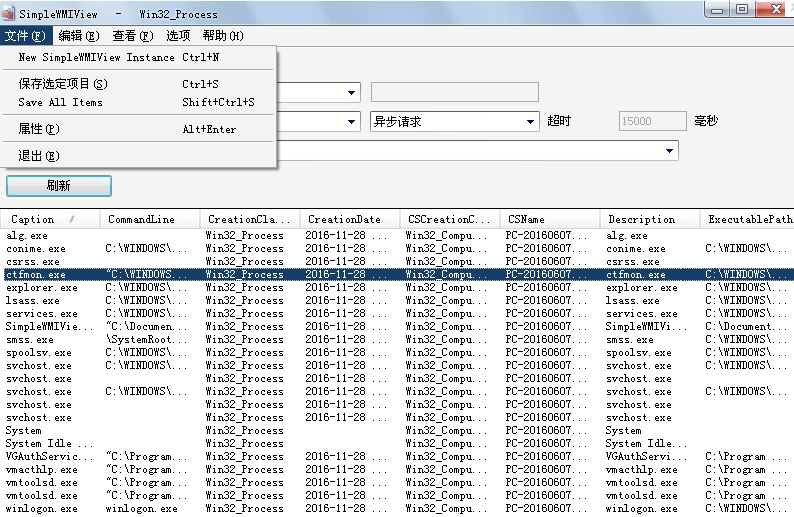Expand the wide combo box above the table
This screenshot has width=794, height=517.
tap(669, 151)
